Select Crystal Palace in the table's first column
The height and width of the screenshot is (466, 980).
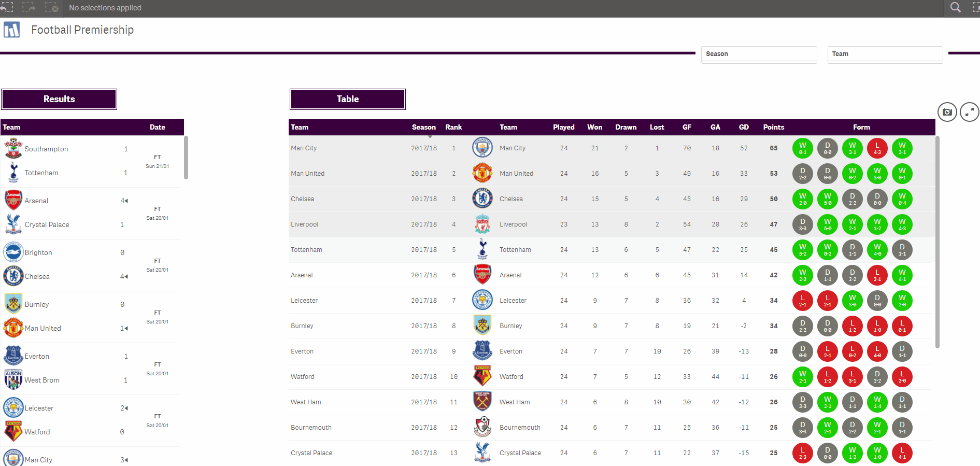pyautogui.click(x=311, y=453)
